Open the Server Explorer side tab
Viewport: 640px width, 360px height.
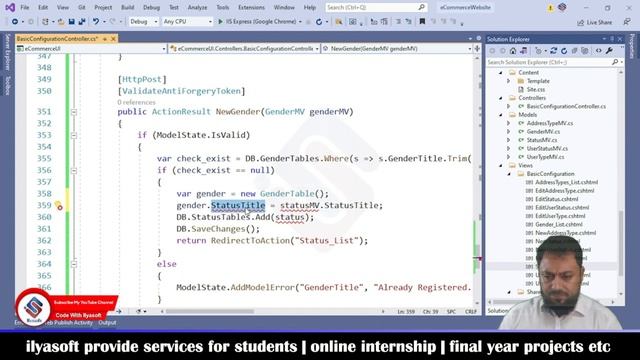7,53
